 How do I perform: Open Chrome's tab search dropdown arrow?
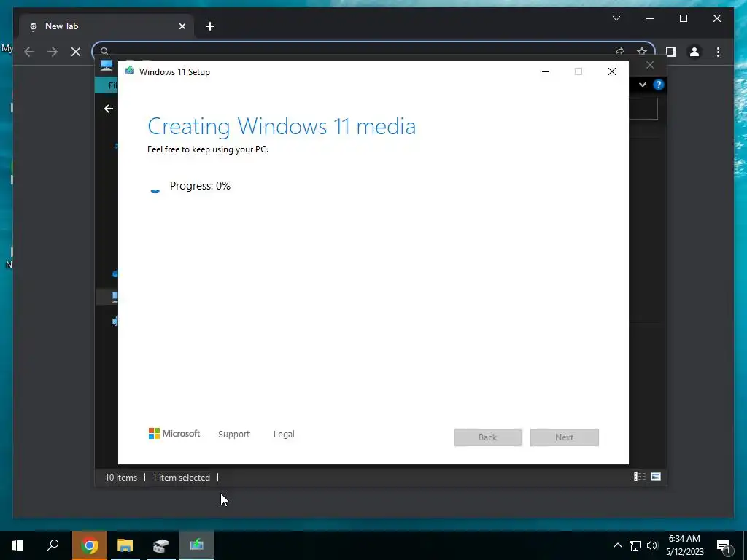(x=616, y=18)
